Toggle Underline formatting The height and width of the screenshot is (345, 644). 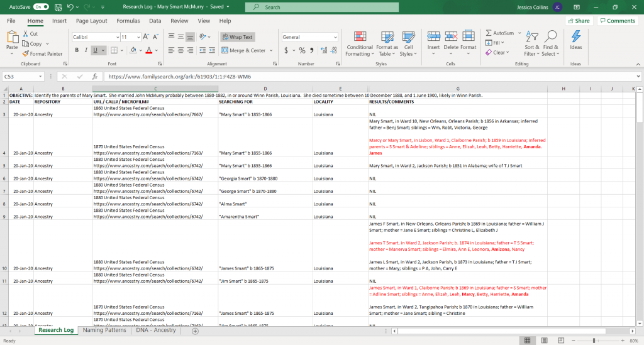[x=96, y=50]
